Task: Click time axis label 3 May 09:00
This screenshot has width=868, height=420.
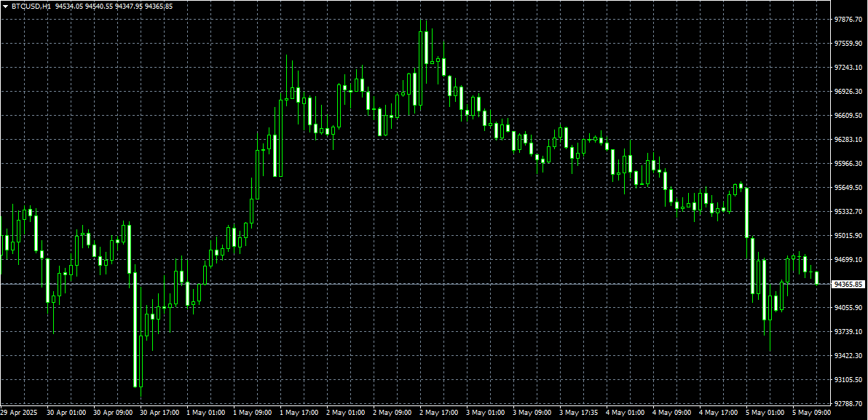Action: tap(532, 413)
